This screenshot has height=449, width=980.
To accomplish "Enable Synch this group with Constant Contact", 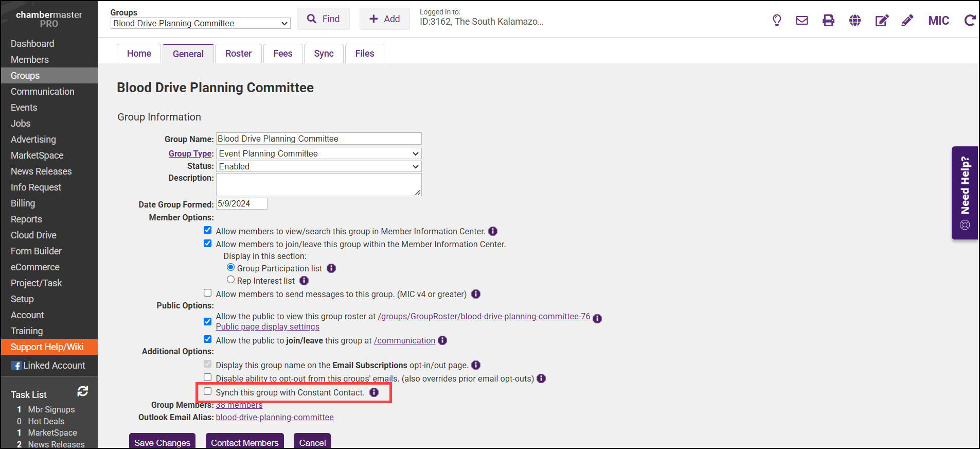I will (x=208, y=391).
